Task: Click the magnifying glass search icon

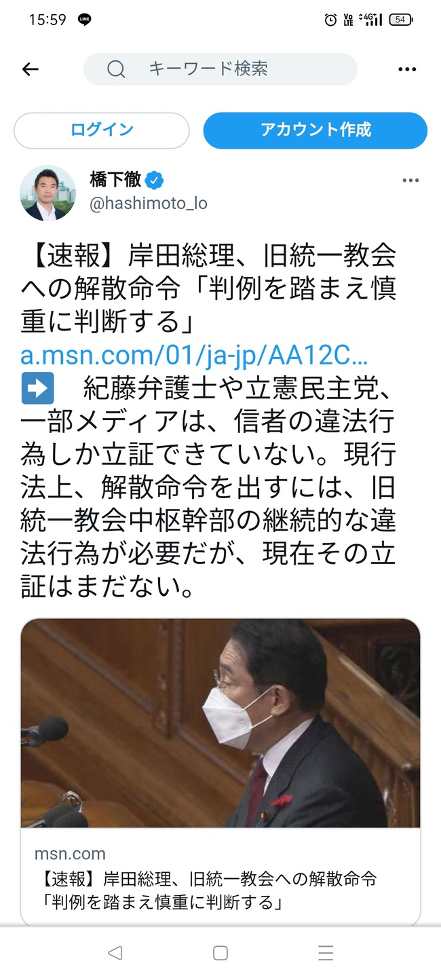Action: click(116, 69)
